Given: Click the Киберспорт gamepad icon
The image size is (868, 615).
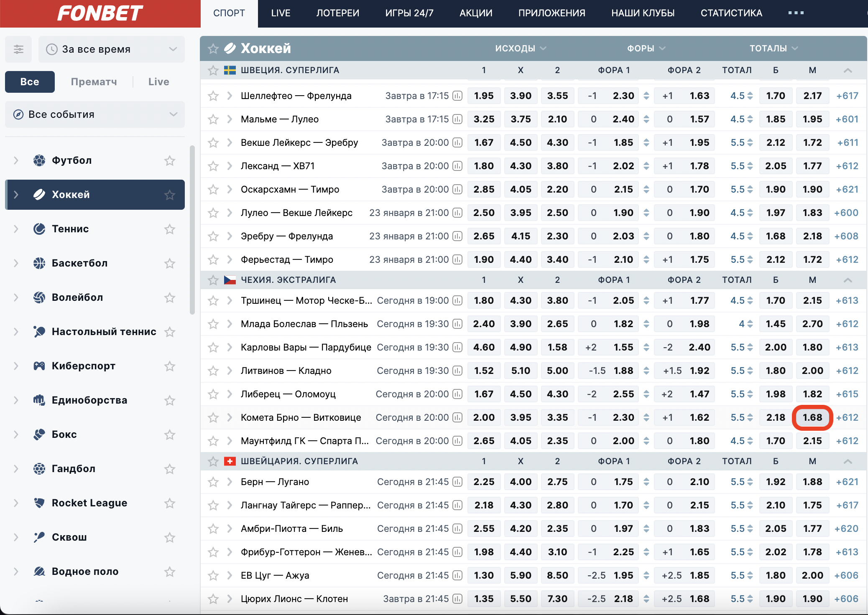Looking at the screenshot, I should point(39,366).
